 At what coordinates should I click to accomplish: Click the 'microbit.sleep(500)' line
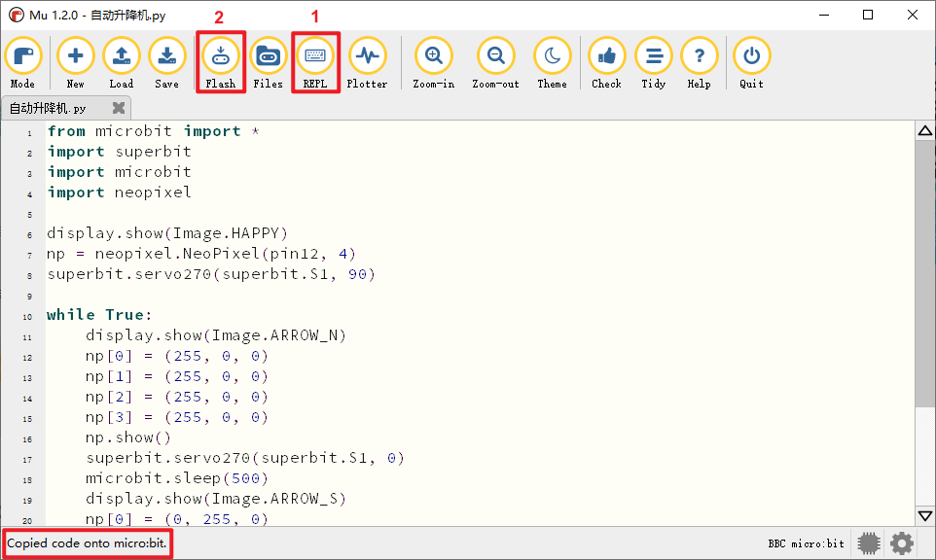pos(177,478)
